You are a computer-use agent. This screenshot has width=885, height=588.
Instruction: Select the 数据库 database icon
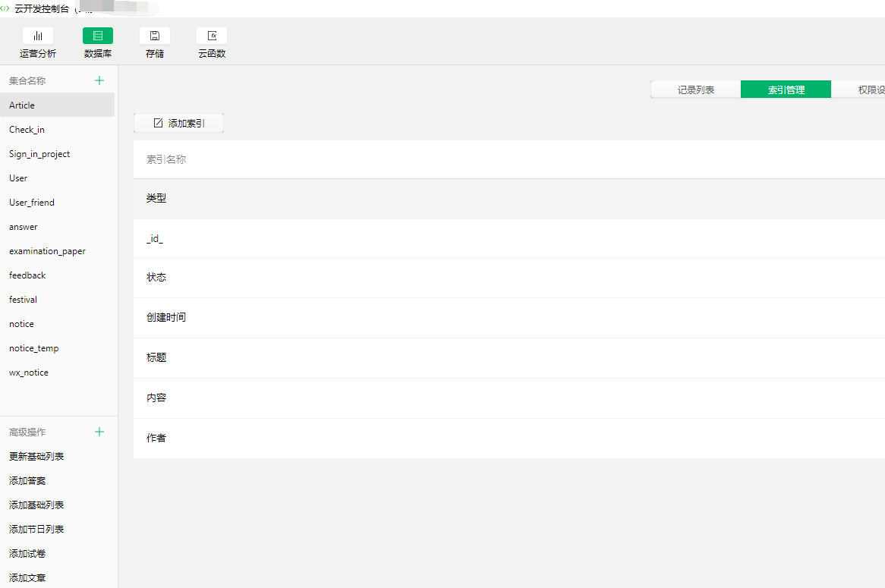[98, 36]
